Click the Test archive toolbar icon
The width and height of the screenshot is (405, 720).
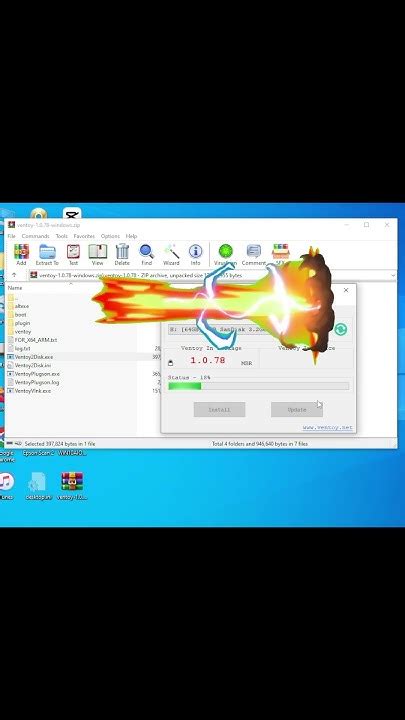pos(73,255)
